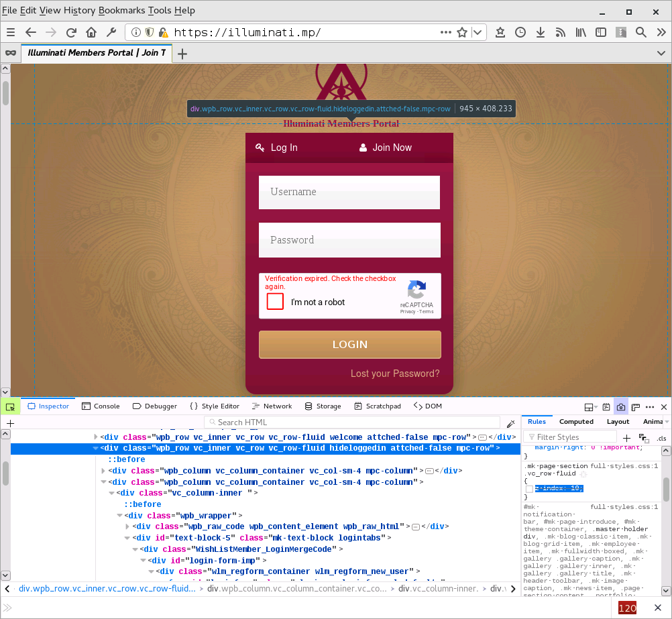
Task: Open the File menu
Action: tap(9, 10)
